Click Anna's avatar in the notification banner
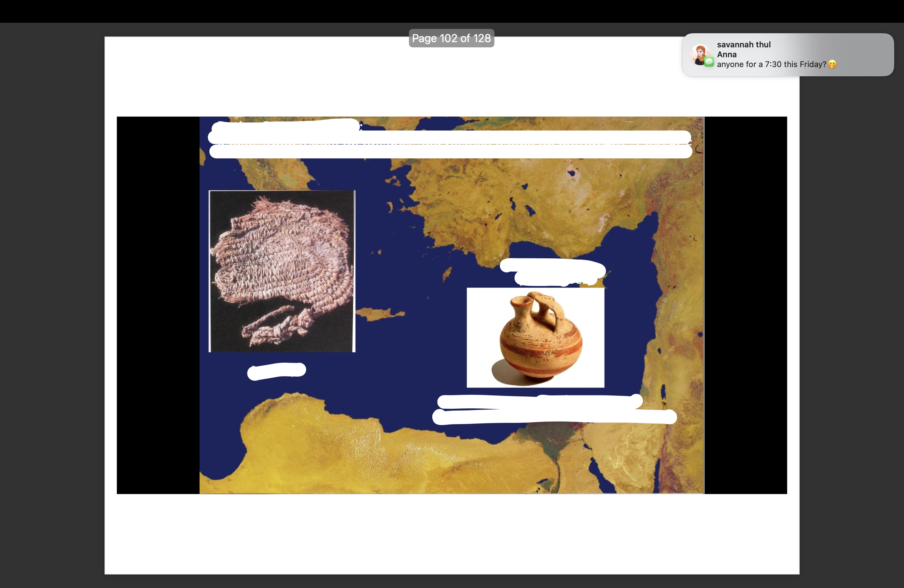 [700, 54]
